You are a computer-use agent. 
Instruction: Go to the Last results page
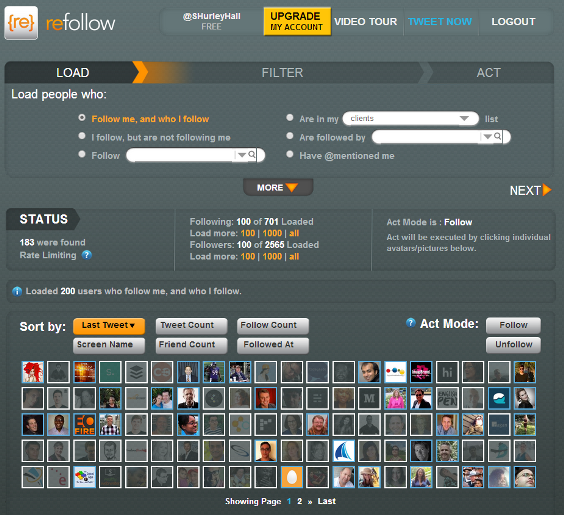pyautogui.click(x=327, y=501)
